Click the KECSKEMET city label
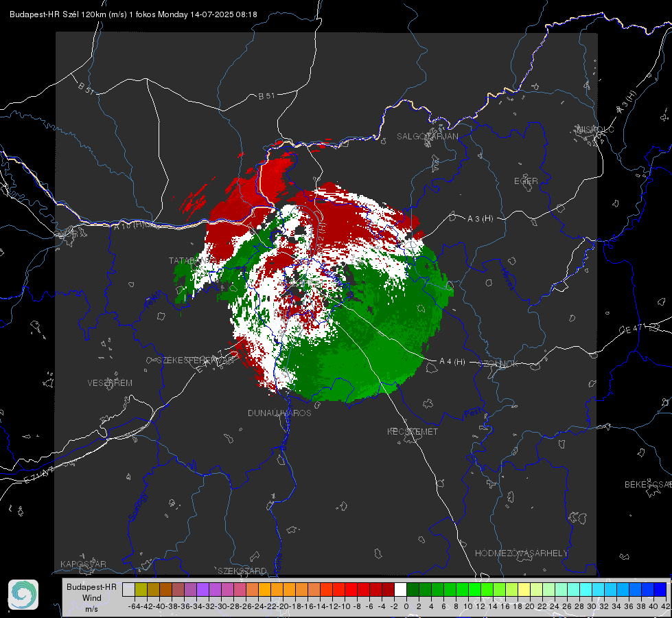The height and width of the screenshot is (618, 672). pos(413,431)
